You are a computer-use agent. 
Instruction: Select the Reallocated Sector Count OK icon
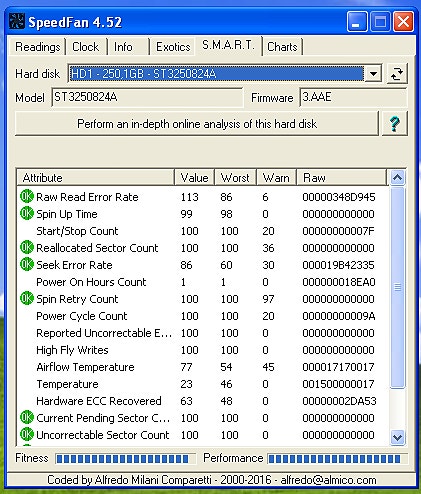pos(27,247)
